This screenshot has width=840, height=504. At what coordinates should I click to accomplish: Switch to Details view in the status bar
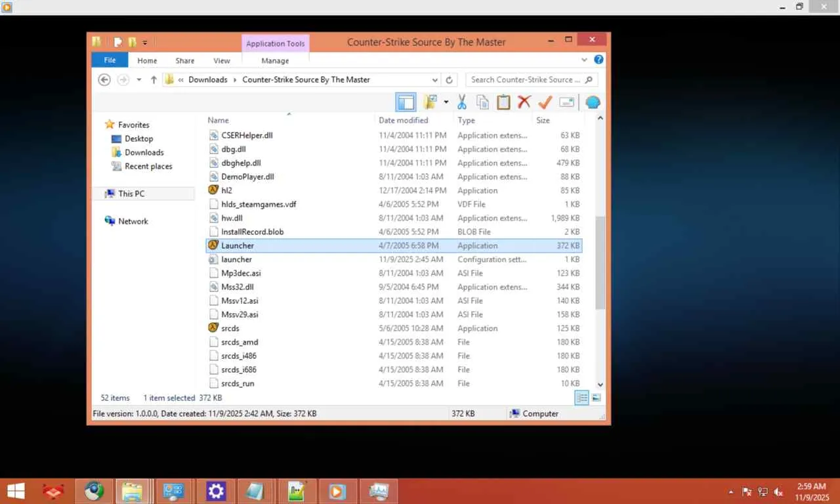coord(581,398)
